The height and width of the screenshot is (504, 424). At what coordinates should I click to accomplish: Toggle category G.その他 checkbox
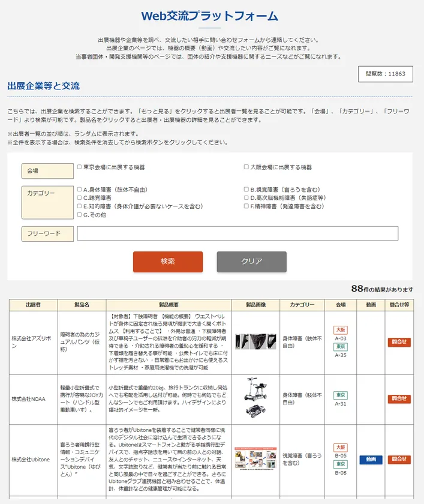tap(79, 214)
